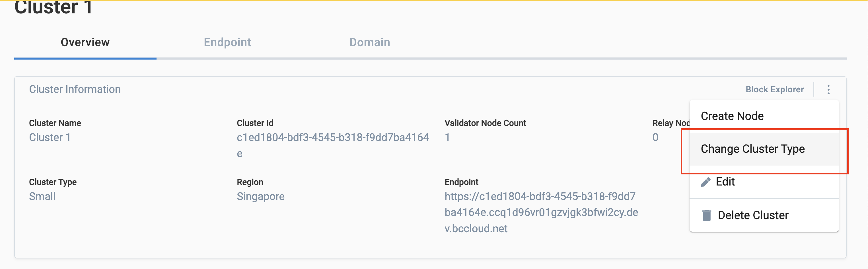Click the Cluster Name value Cluster 1

(50, 137)
